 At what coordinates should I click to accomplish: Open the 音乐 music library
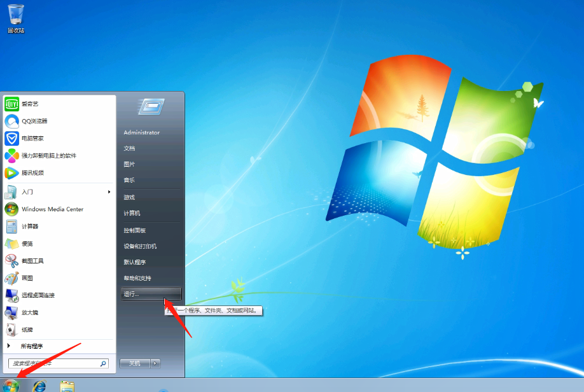click(x=129, y=180)
